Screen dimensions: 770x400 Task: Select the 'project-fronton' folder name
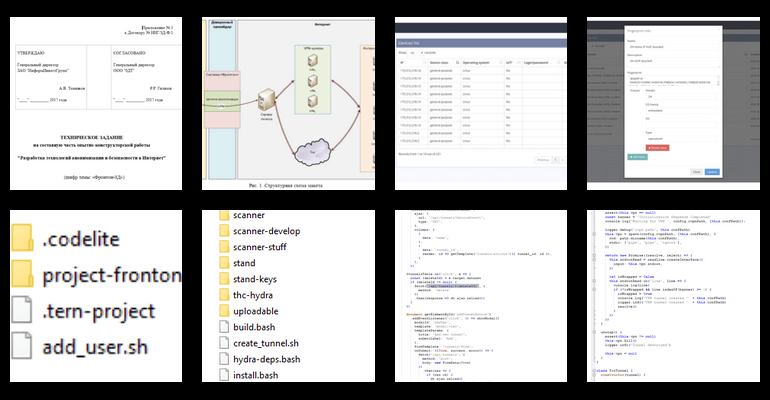click(112, 275)
